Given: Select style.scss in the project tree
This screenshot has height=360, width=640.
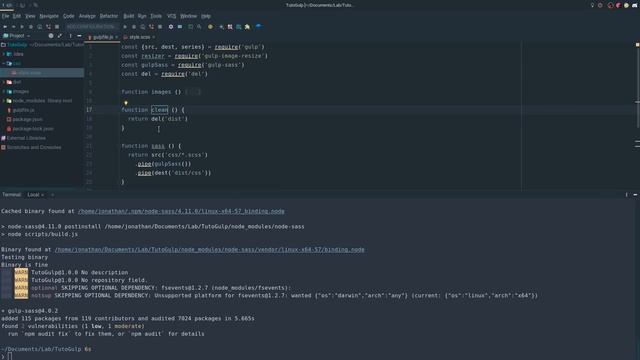Looking at the screenshot, I should [29, 73].
